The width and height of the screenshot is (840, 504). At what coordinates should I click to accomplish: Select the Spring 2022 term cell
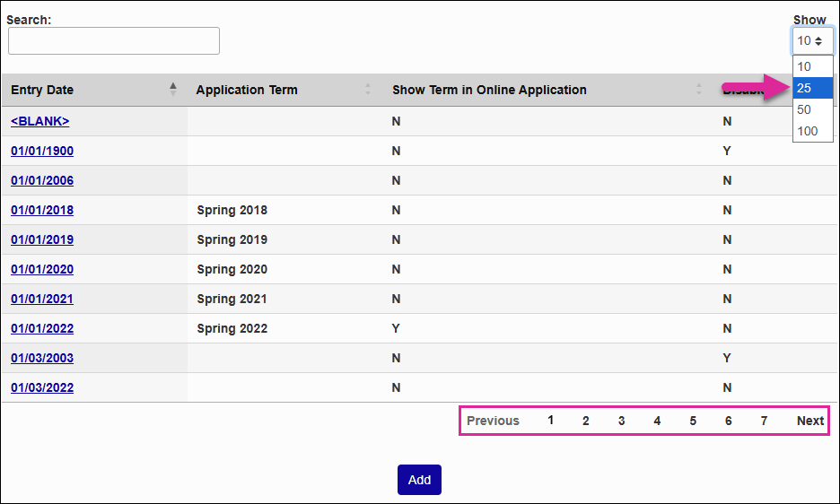click(232, 328)
